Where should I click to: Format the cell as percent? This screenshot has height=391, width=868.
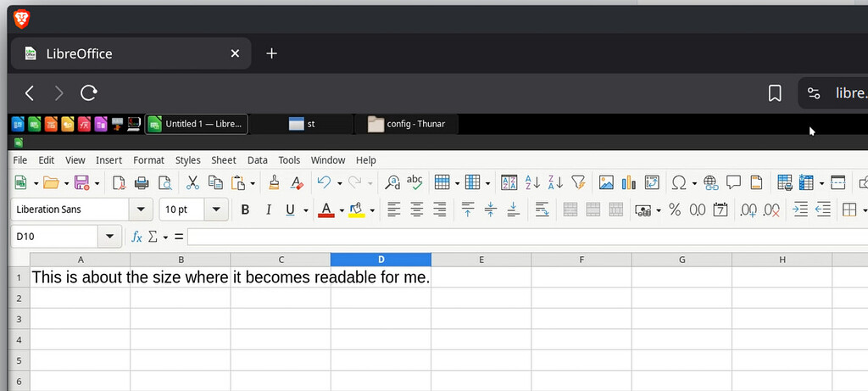(675, 209)
